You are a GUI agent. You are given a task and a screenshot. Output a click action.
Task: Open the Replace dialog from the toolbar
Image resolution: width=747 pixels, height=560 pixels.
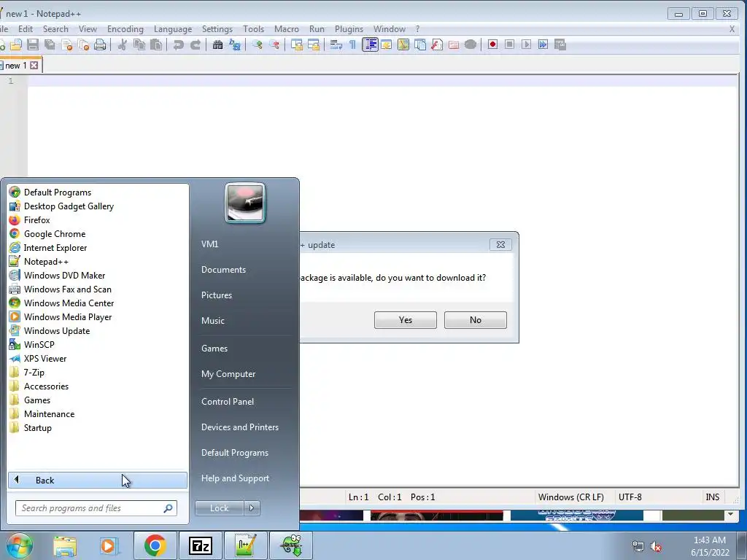point(235,44)
